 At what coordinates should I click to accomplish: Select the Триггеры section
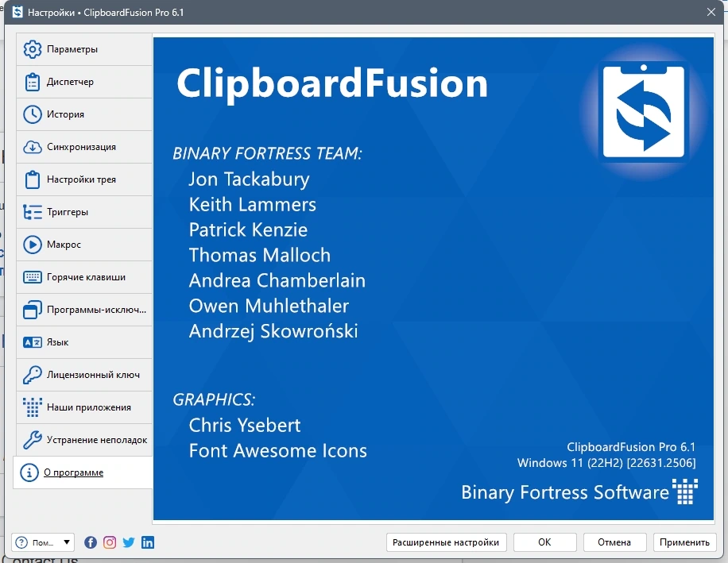[x=84, y=212]
